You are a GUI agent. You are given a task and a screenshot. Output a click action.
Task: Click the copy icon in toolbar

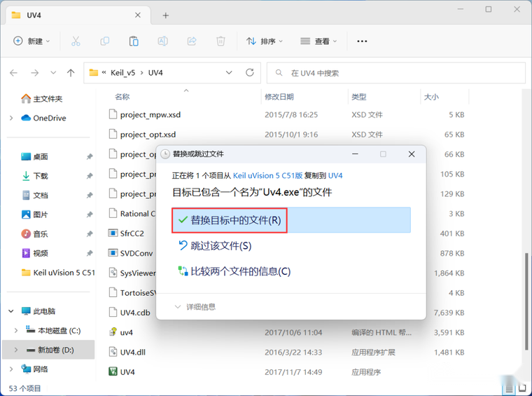[x=105, y=41]
